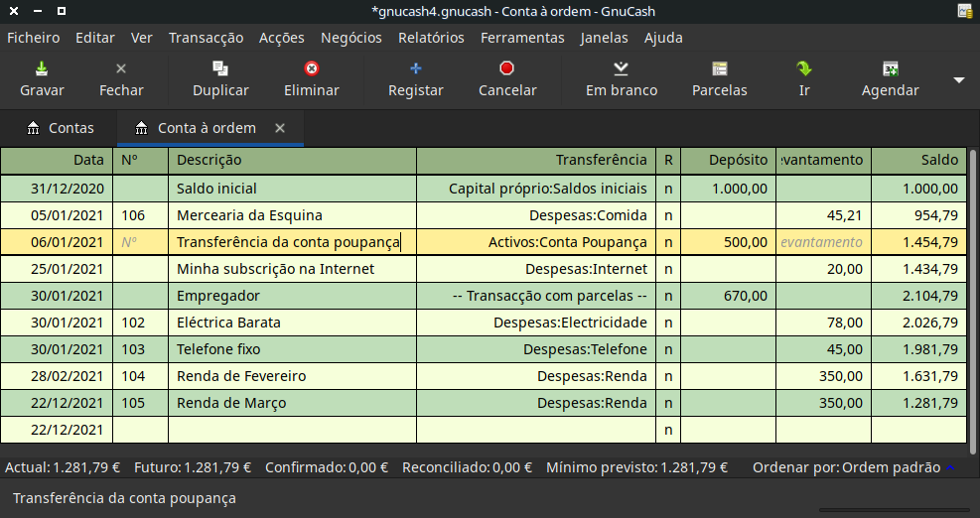
Task: Open the Relatórios menu
Action: [430, 38]
